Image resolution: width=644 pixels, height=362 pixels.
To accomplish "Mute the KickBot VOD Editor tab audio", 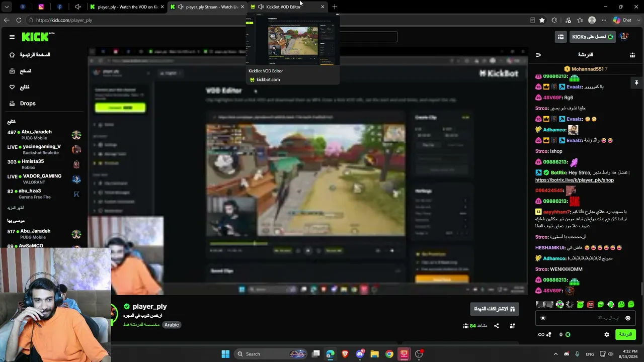I will (261, 7).
